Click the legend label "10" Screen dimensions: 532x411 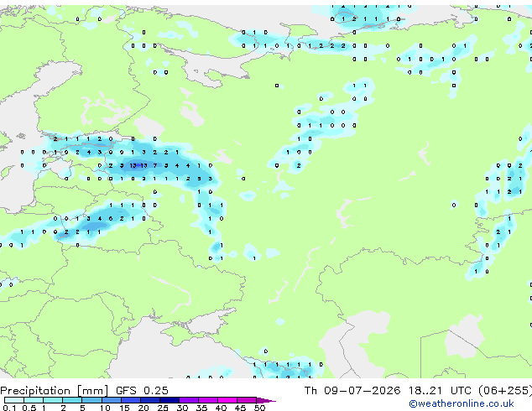(x=105, y=408)
